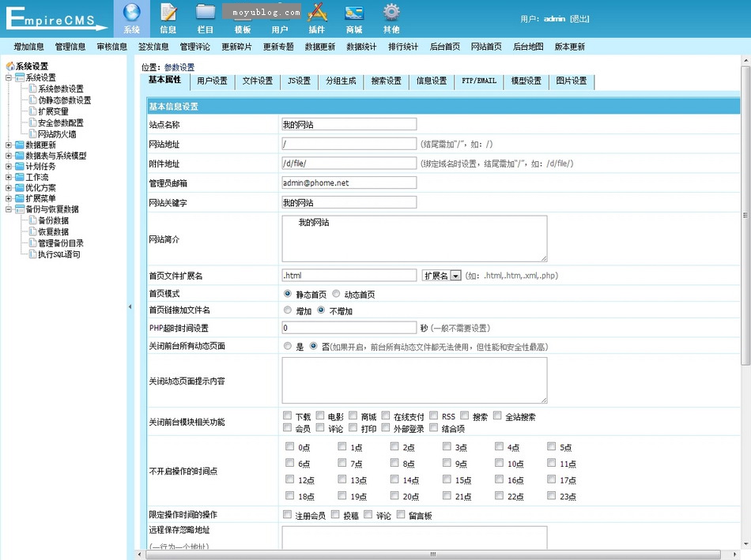The height and width of the screenshot is (560, 751).
Task: Expand the 计划任务 tree node
Action: (x=8, y=166)
